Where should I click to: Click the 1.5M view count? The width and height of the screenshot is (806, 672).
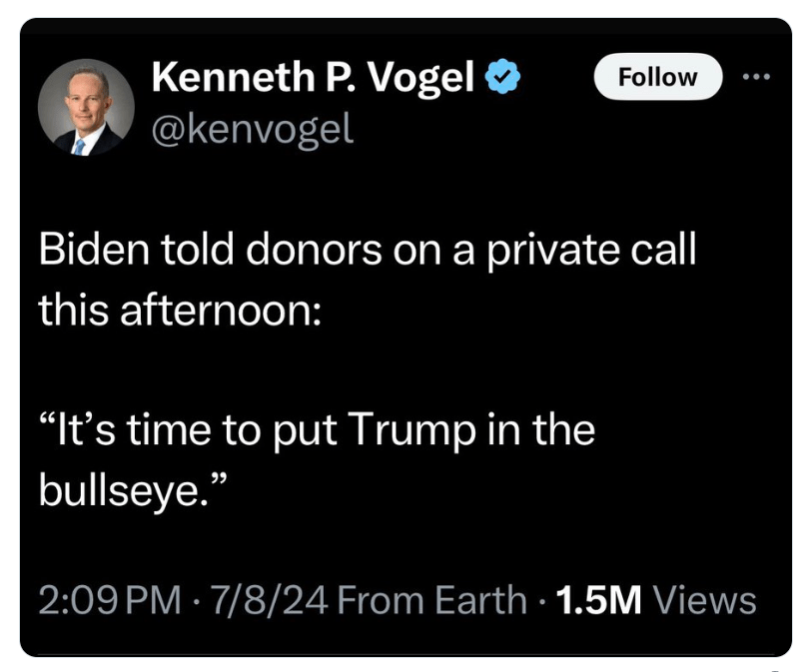(599, 600)
